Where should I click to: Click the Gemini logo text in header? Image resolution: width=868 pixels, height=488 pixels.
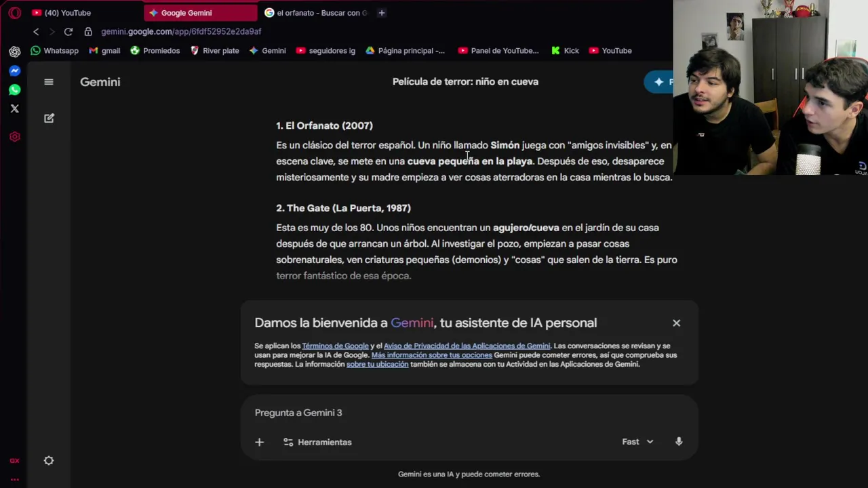(x=100, y=82)
